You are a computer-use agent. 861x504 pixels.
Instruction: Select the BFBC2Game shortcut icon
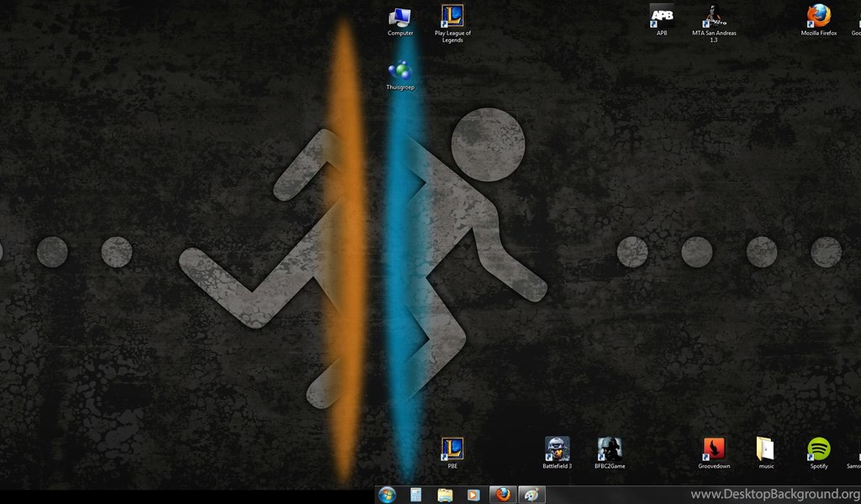click(610, 453)
